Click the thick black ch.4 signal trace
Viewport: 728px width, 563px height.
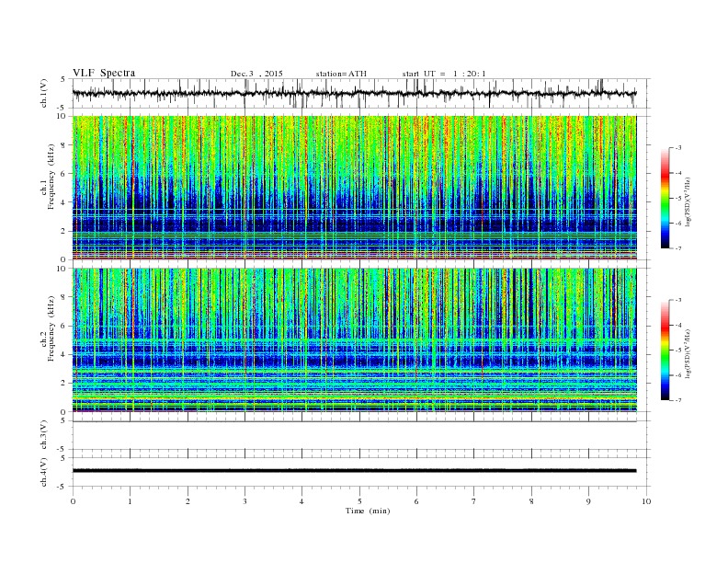coord(354,471)
